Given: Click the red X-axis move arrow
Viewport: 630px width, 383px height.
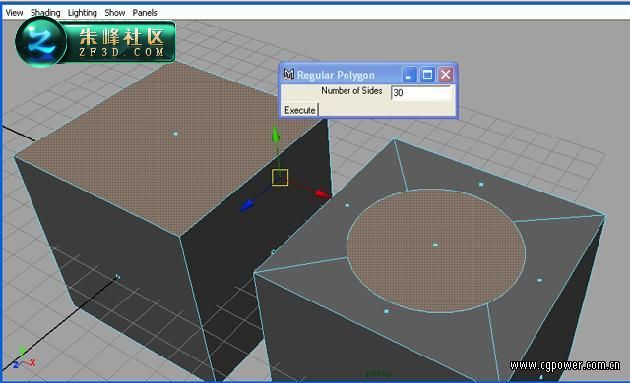Looking at the screenshot, I should pos(323,195).
